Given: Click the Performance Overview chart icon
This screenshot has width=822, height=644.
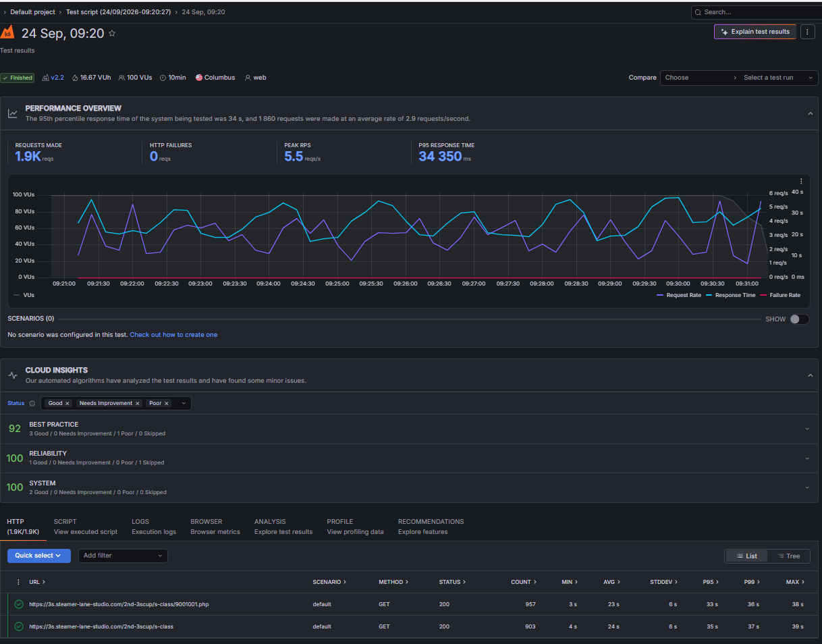Looking at the screenshot, I should tap(13, 113).
